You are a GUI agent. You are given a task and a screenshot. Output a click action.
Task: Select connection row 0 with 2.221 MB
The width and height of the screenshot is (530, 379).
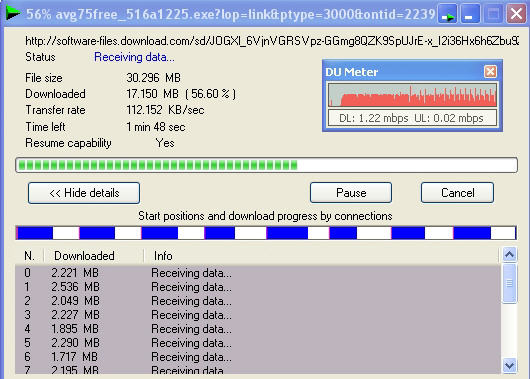(x=258, y=273)
